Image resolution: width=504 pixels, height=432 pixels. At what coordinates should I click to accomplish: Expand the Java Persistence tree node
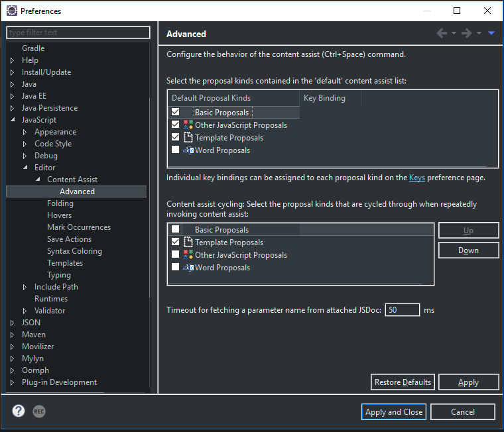click(12, 108)
